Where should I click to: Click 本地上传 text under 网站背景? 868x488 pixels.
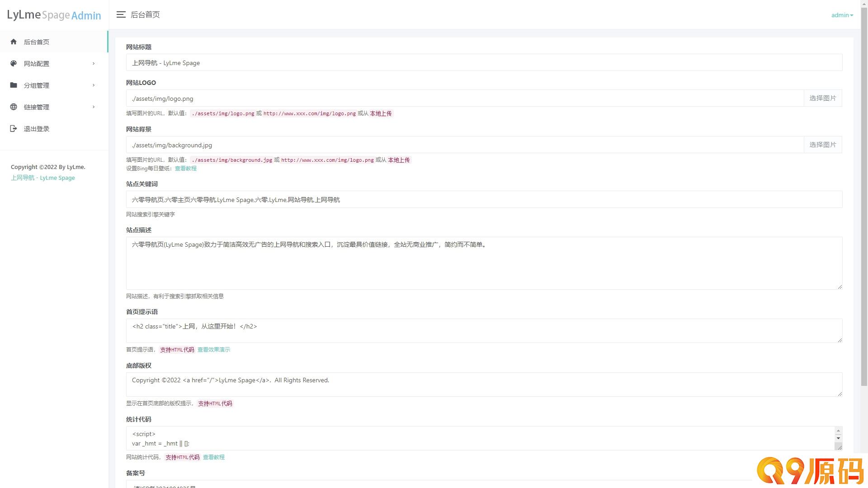tap(399, 160)
